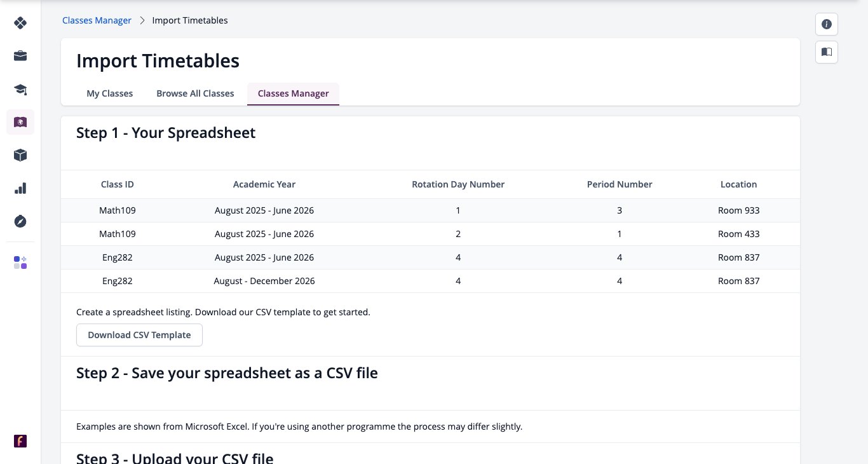
Task: Click the Class ID column header
Action: coord(118,184)
